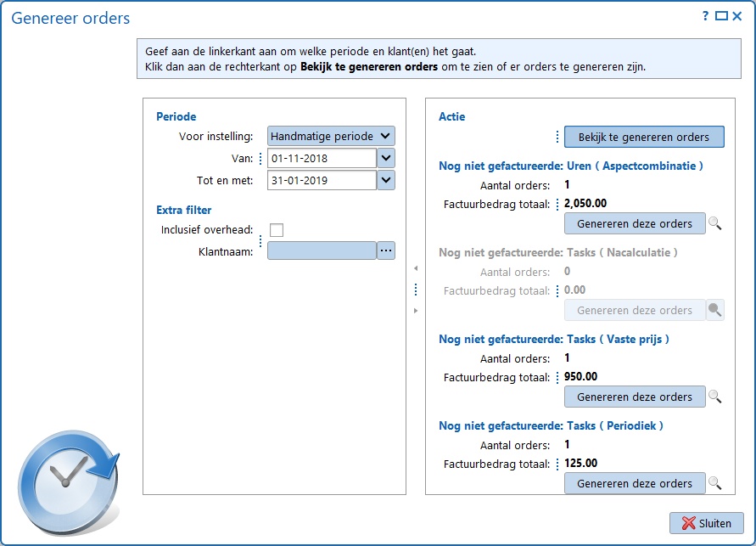Click Bekijk te genereren orders button
Screen dimensions: 756x546
[643, 137]
